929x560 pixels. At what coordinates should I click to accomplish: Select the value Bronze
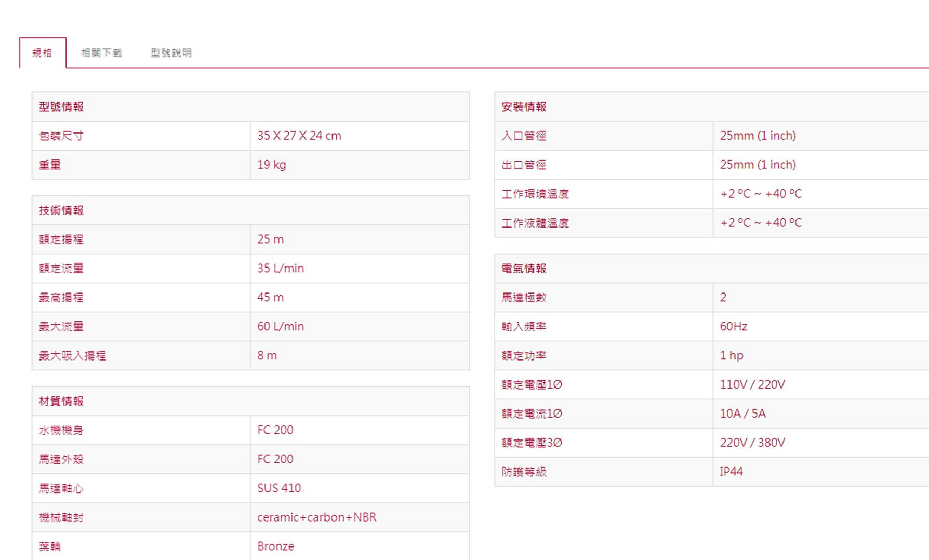pos(276,546)
